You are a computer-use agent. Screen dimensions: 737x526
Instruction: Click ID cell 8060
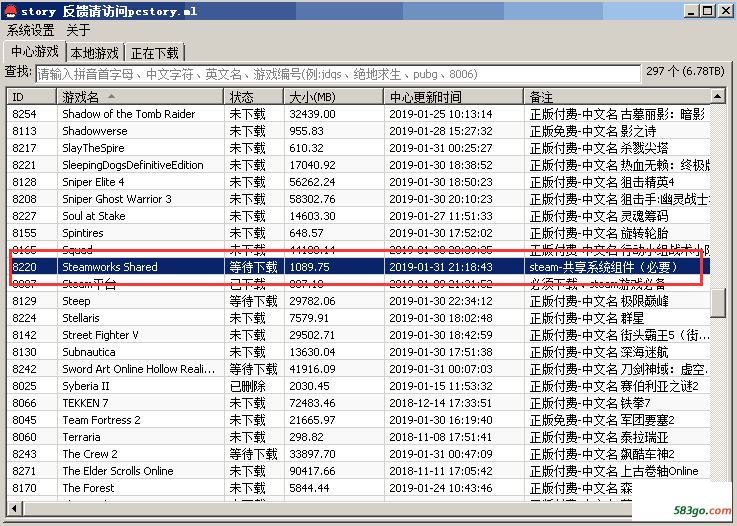click(24, 437)
